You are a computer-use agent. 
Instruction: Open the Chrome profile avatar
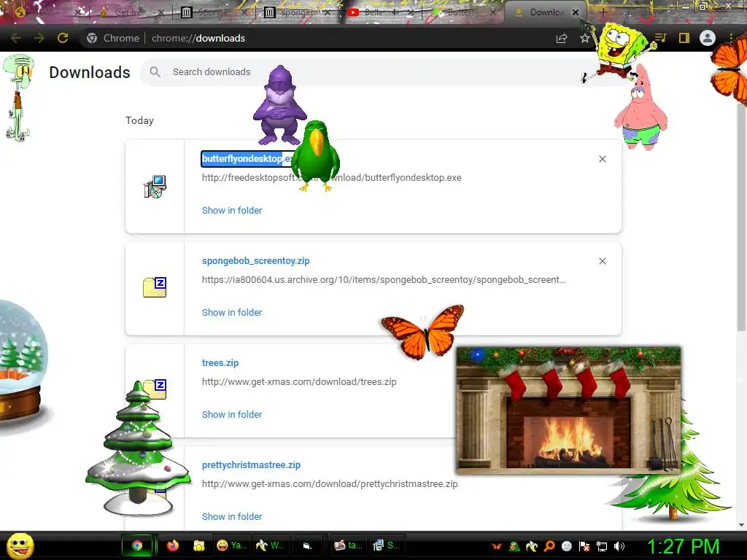click(708, 38)
